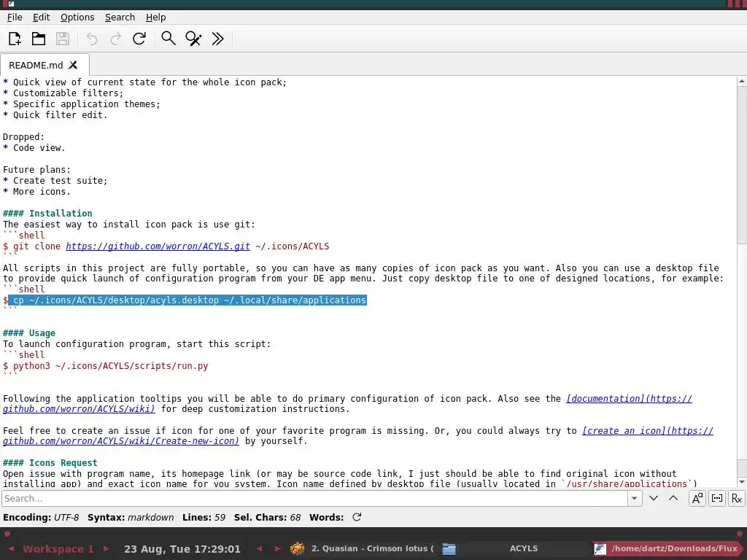Image resolution: width=747 pixels, height=560 pixels.
Task: Click the grayed-out Save toolbar icon
Action: tap(63, 39)
